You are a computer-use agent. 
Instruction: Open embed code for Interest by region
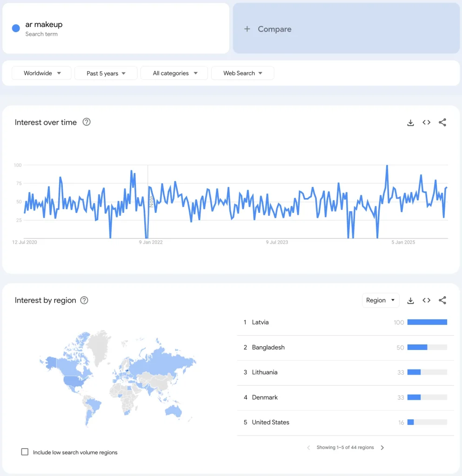[426, 301]
